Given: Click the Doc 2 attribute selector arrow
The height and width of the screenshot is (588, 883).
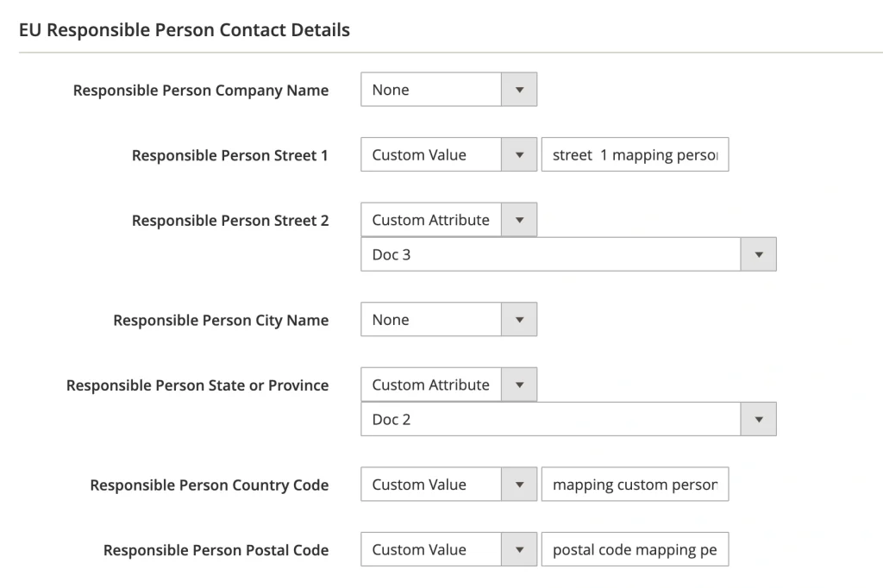Looking at the screenshot, I should (x=760, y=419).
